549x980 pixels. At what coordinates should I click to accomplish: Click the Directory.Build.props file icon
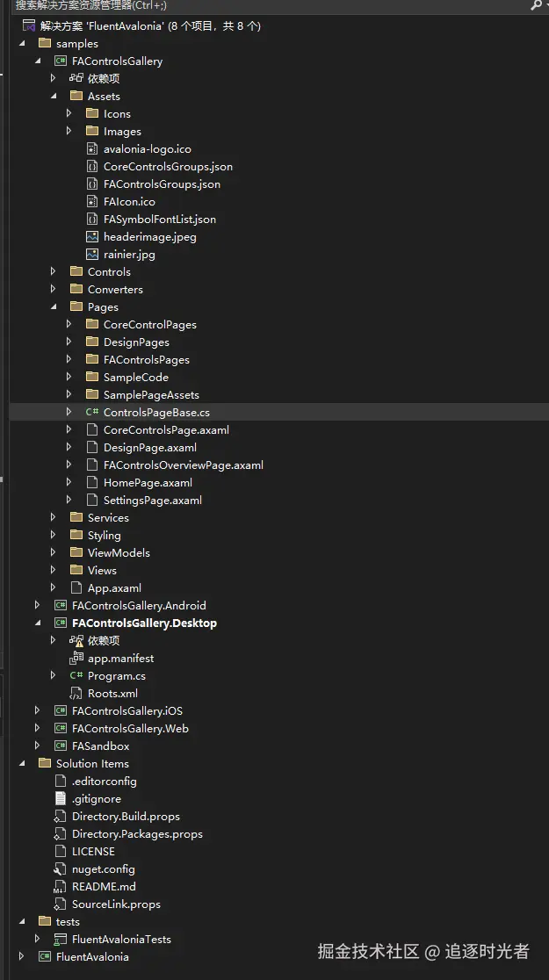click(x=61, y=817)
